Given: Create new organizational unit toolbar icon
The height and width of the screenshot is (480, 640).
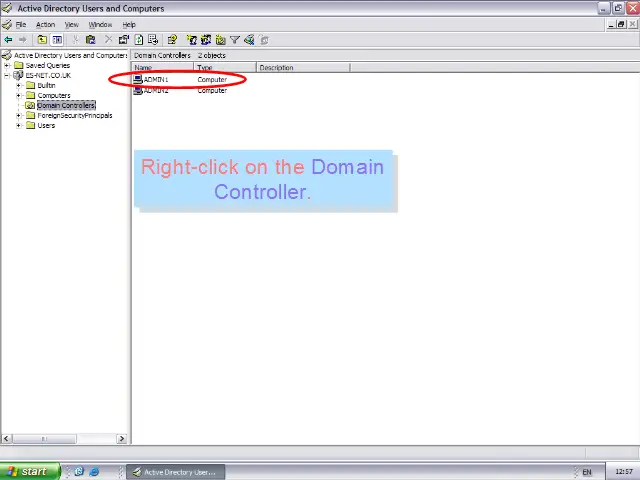Looking at the screenshot, I should pyautogui.click(x=220, y=40).
